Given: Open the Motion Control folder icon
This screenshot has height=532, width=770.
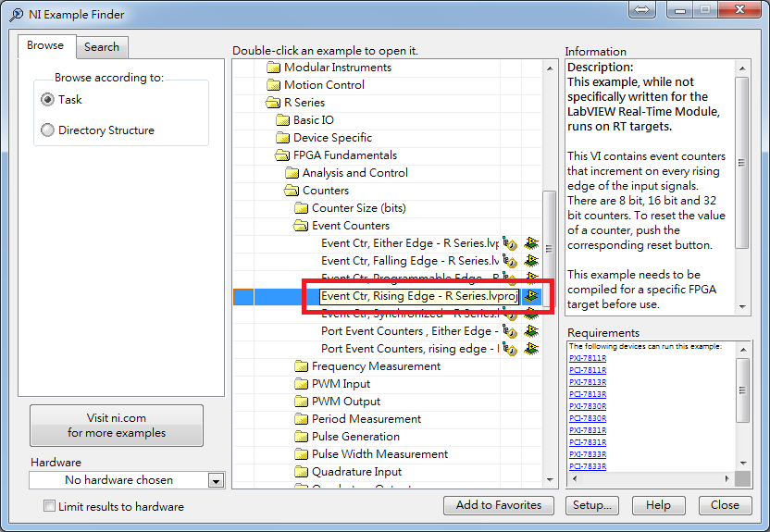Looking at the screenshot, I should [273, 85].
